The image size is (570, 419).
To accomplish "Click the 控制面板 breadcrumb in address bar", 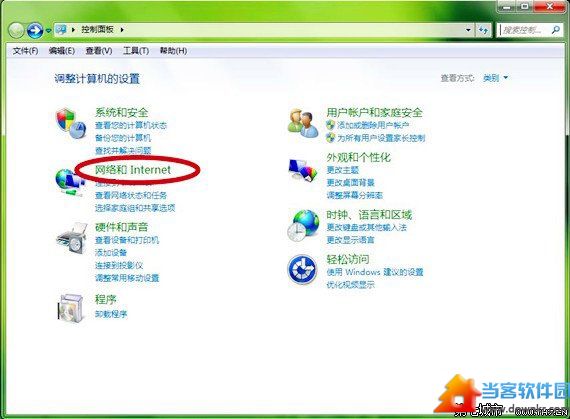I will [97, 29].
